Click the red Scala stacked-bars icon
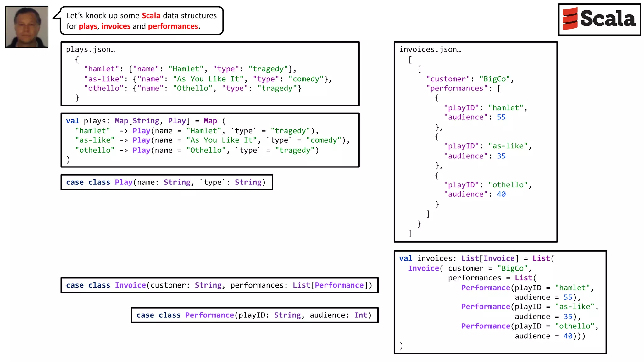This screenshot has height=362, width=644. point(570,19)
